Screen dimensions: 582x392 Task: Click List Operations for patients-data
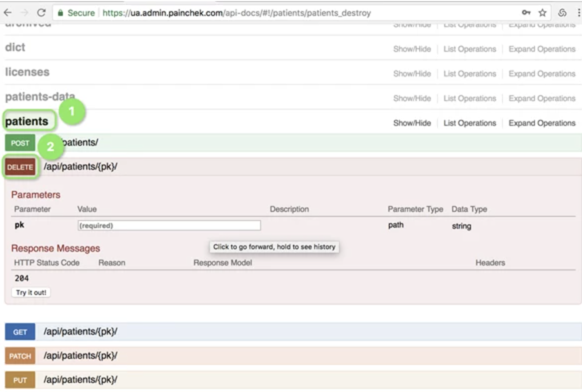tap(469, 98)
